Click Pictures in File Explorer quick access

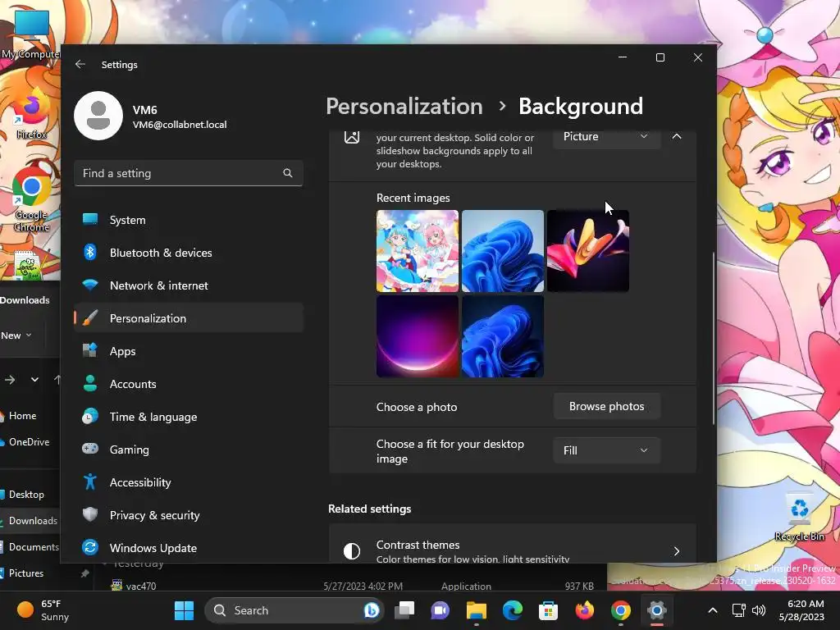pos(25,573)
